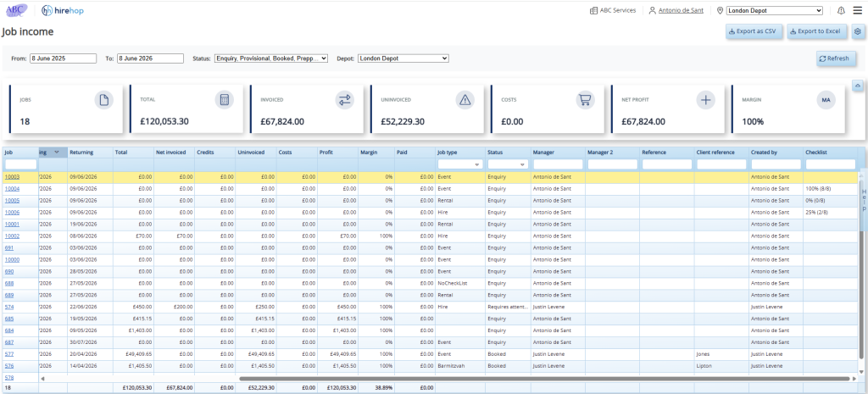Click the MA icon on the Margin card

(x=826, y=100)
